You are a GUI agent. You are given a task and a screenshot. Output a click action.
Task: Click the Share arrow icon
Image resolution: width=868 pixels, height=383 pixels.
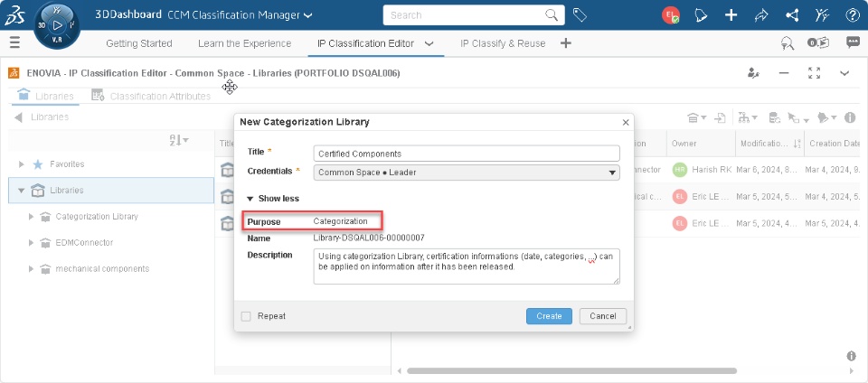[x=761, y=15]
